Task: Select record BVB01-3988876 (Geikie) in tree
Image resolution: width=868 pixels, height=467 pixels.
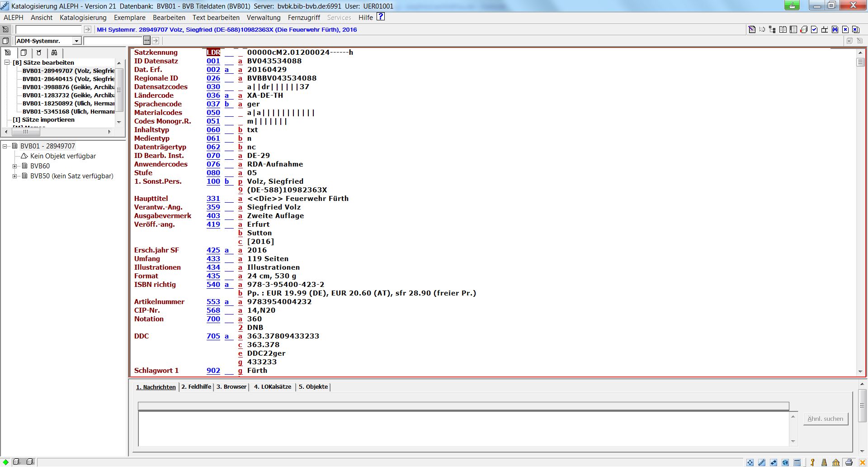Action: click(x=68, y=87)
